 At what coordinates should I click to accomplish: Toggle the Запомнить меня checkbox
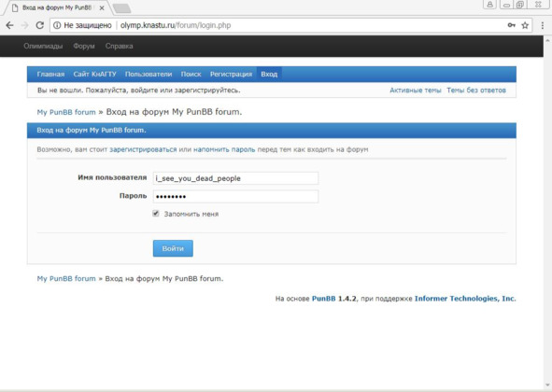point(156,213)
